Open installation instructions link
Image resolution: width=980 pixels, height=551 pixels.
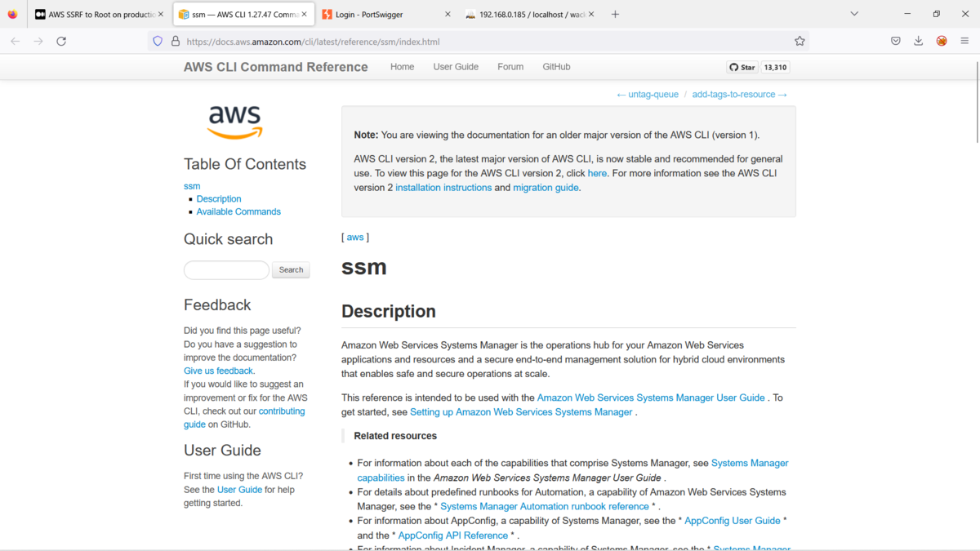(x=443, y=188)
